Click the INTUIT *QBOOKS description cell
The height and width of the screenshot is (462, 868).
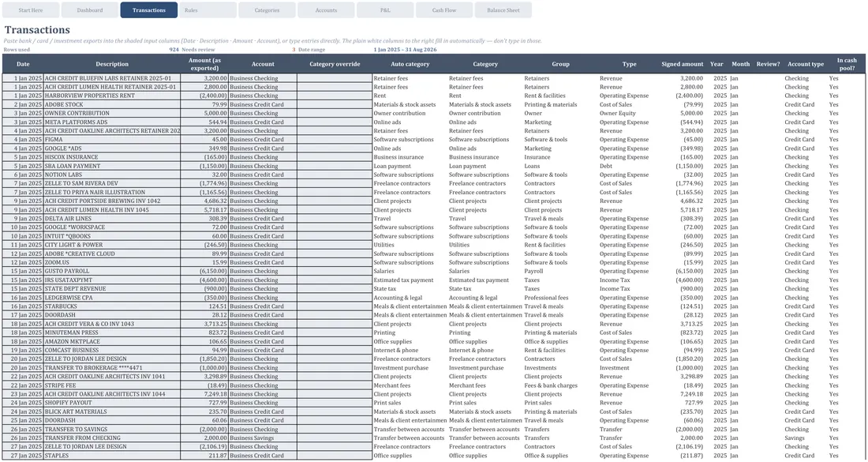[x=112, y=237]
